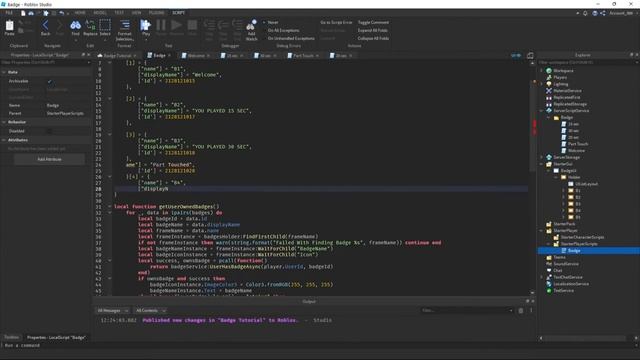Collapse the StarterGui node

coord(542,164)
